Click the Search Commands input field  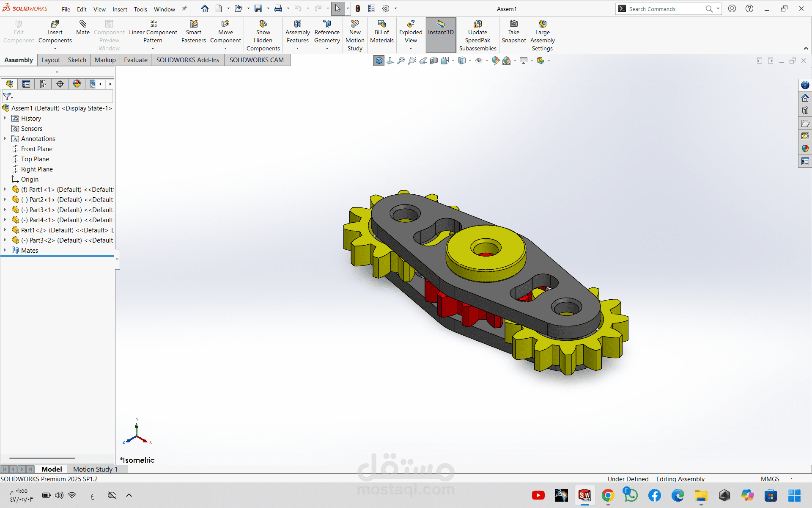click(x=666, y=9)
